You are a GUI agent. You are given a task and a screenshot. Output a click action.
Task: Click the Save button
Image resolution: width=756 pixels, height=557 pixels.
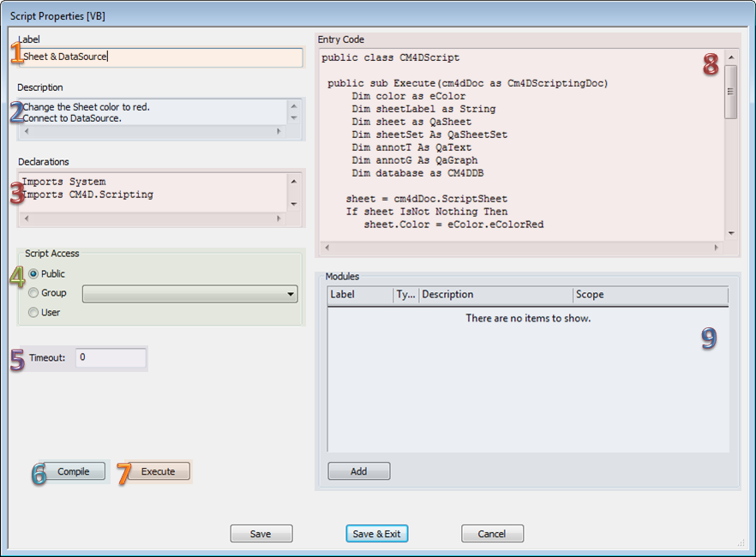click(x=261, y=534)
